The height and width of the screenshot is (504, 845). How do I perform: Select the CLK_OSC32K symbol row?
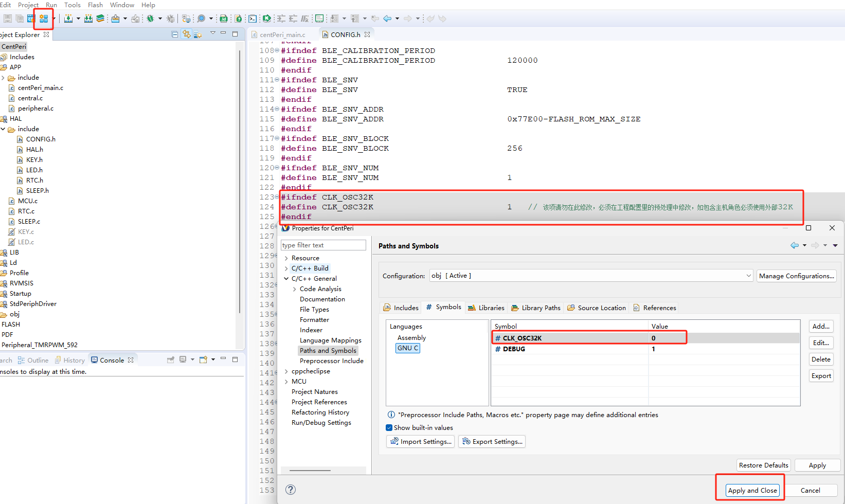[645, 338]
